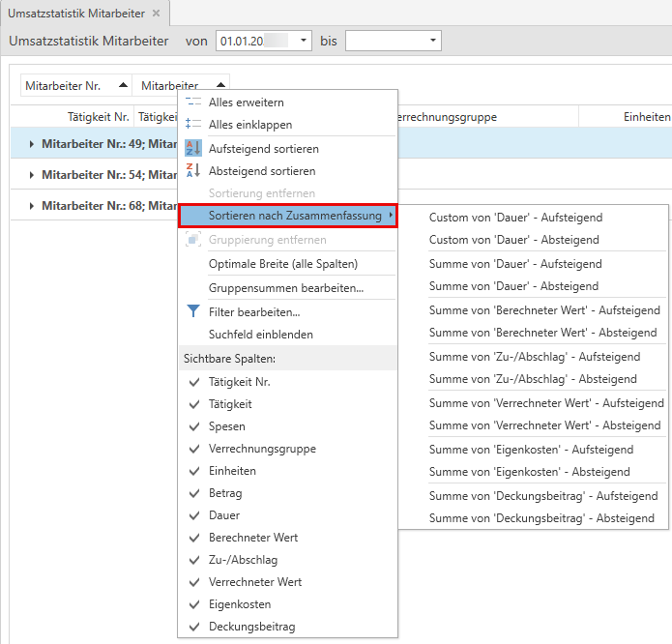Expand group Mitarbeiter Nr.: 54

[31, 175]
